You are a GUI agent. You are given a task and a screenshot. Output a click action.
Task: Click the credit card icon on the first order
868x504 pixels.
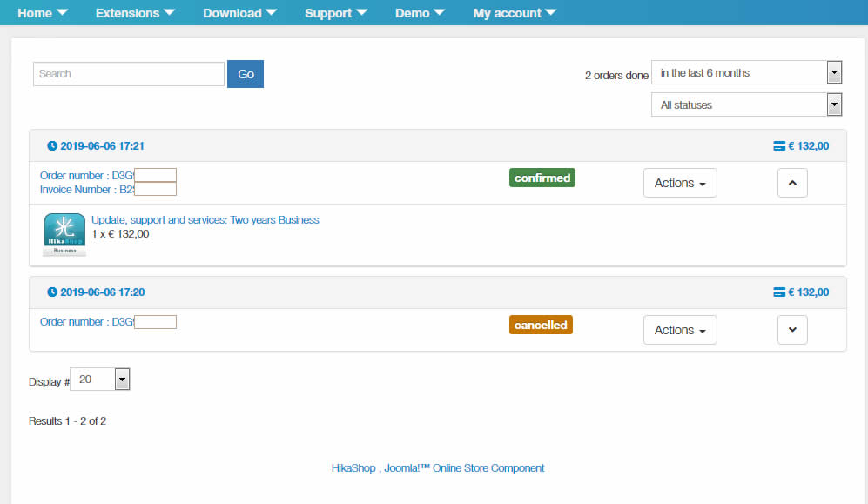tap(779, 145)
